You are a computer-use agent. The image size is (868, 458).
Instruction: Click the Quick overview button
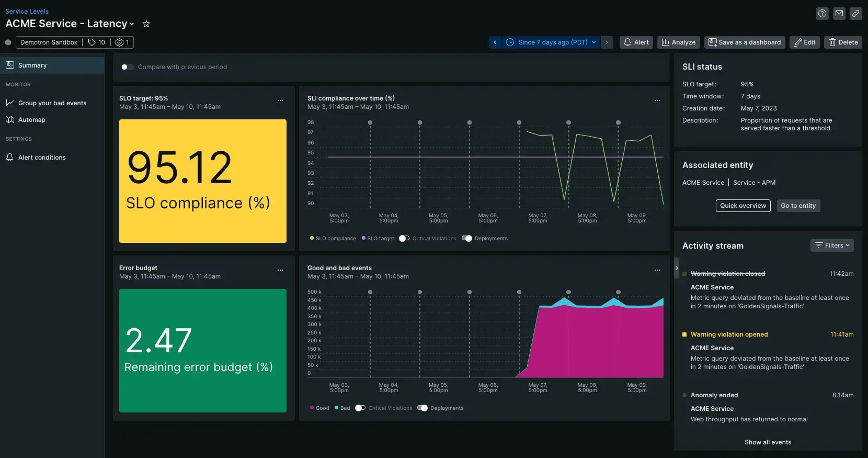click(x=743, y=206)
